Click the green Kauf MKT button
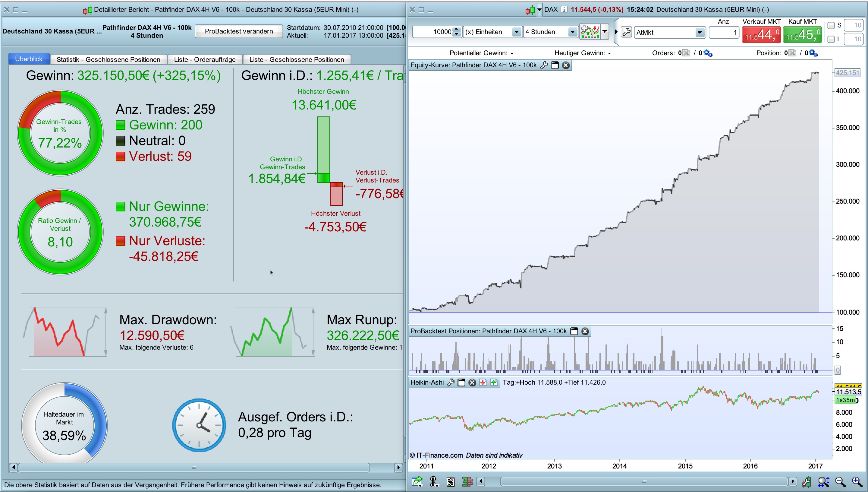The height and width of the screenshot is (492, 868). pyautogui.click(x=802, y=34)
